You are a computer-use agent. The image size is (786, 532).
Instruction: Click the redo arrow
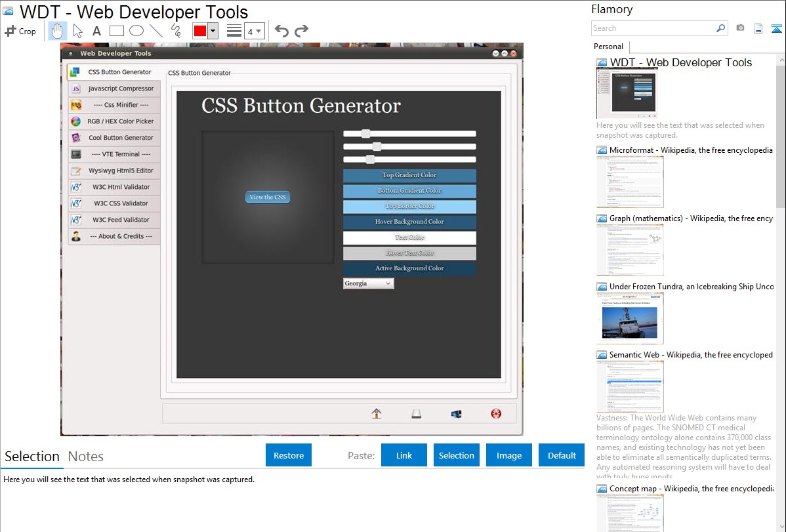coord(301,31)
